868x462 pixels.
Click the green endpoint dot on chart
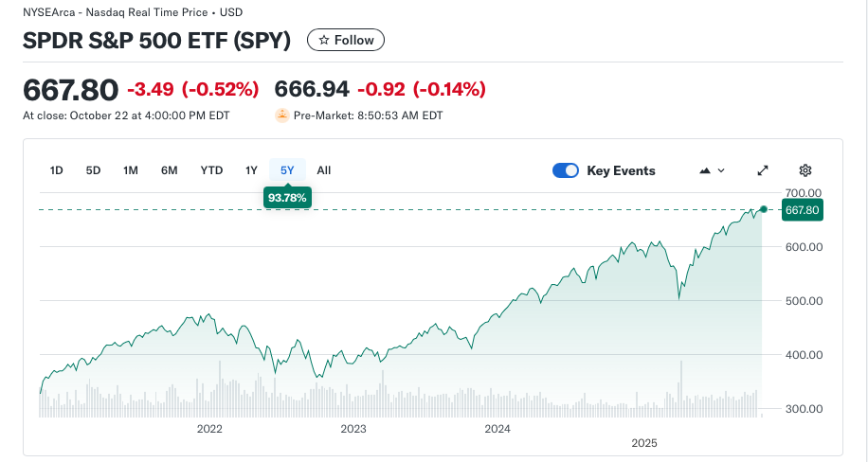coord(764,208)
